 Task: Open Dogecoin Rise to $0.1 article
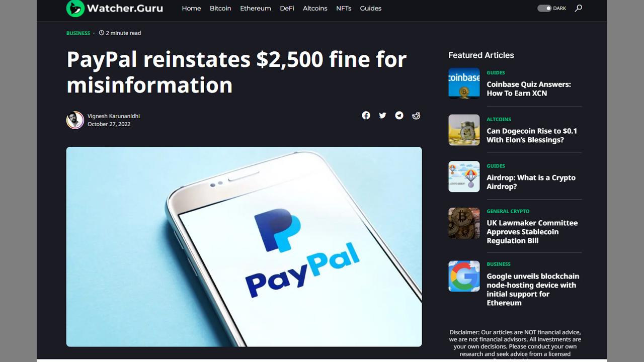[x=532, y=135]
